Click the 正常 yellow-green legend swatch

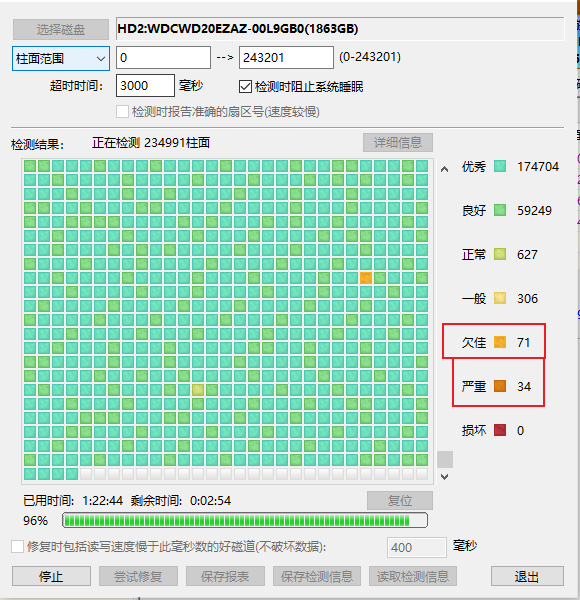[x=500, y=254]
